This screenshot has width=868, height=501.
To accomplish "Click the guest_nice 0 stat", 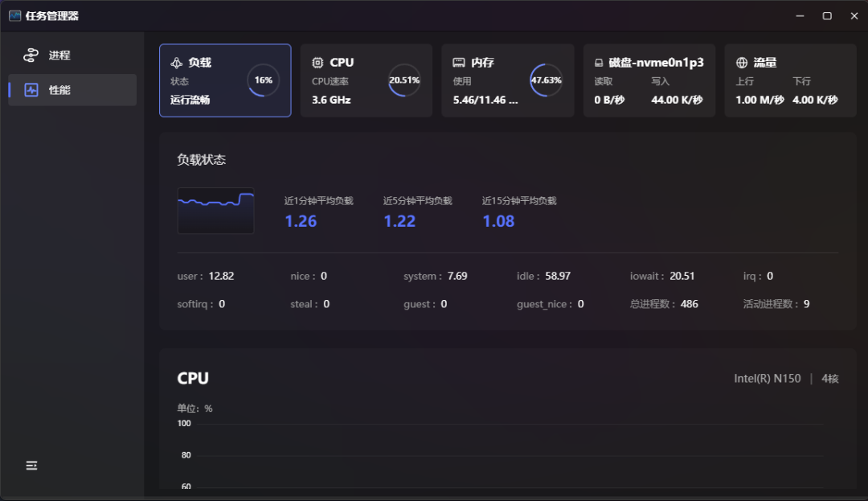I will (551, 304).
